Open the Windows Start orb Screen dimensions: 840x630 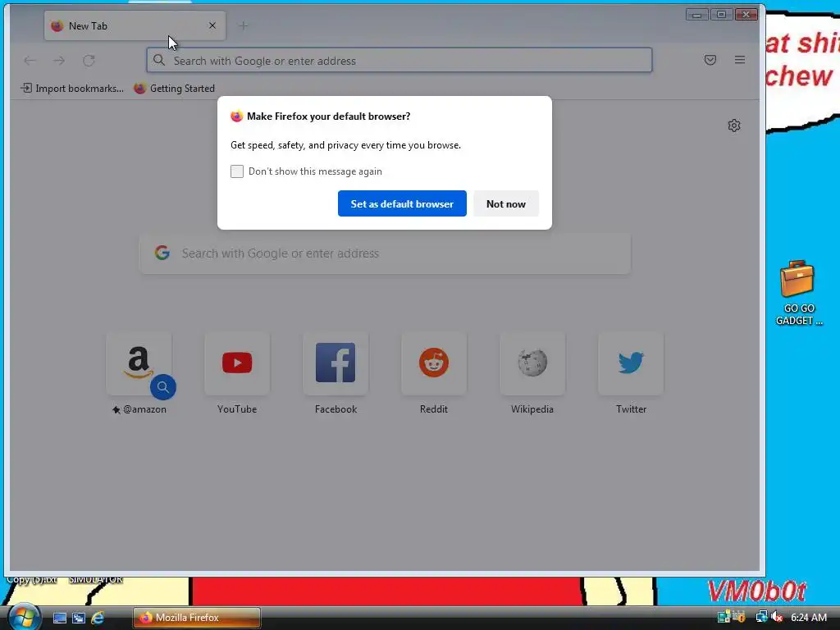tap(23, 617)
